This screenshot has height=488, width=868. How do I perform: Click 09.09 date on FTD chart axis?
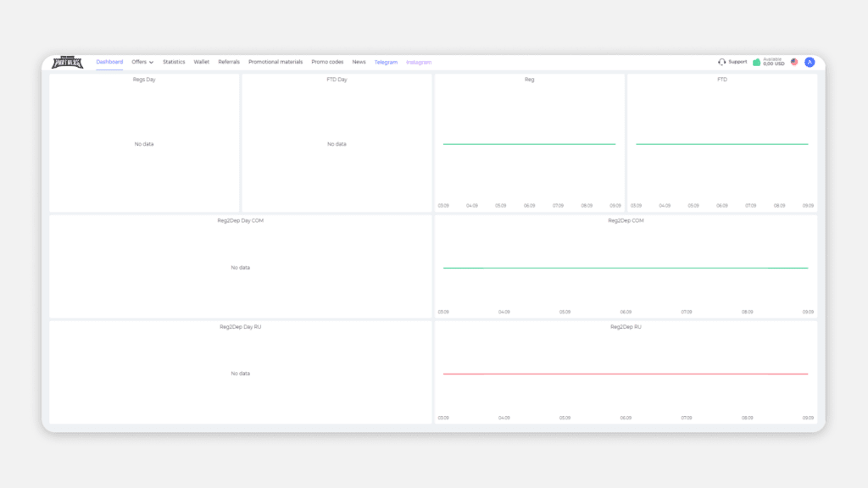coord(808,206)
